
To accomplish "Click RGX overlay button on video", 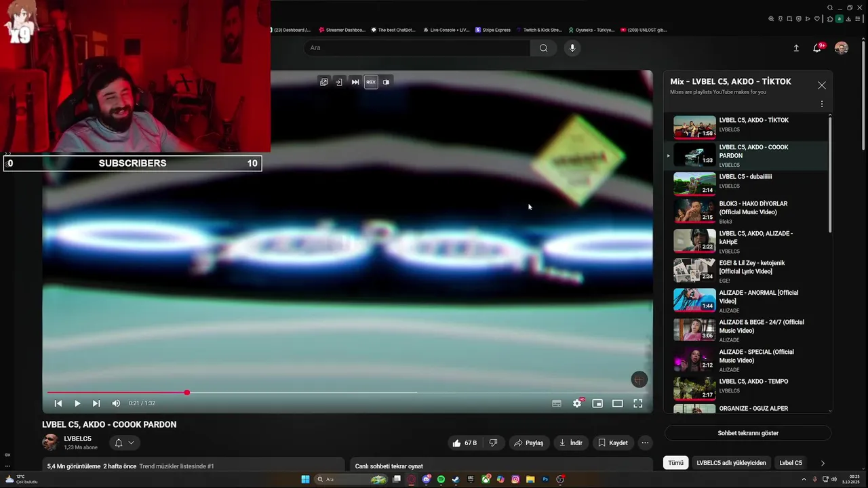I will (371, 82).
